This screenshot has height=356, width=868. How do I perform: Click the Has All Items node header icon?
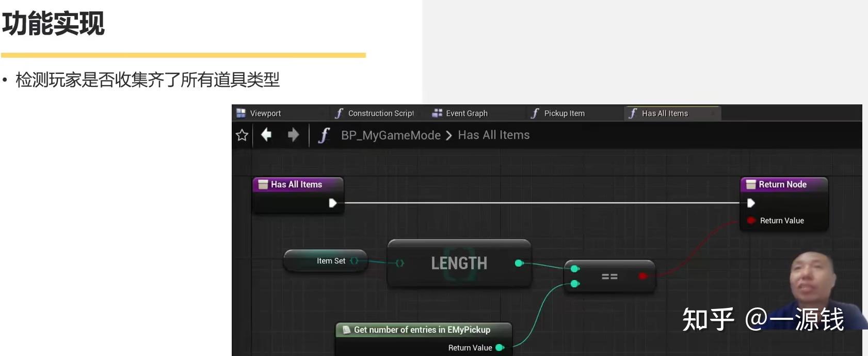pos(263,184)
